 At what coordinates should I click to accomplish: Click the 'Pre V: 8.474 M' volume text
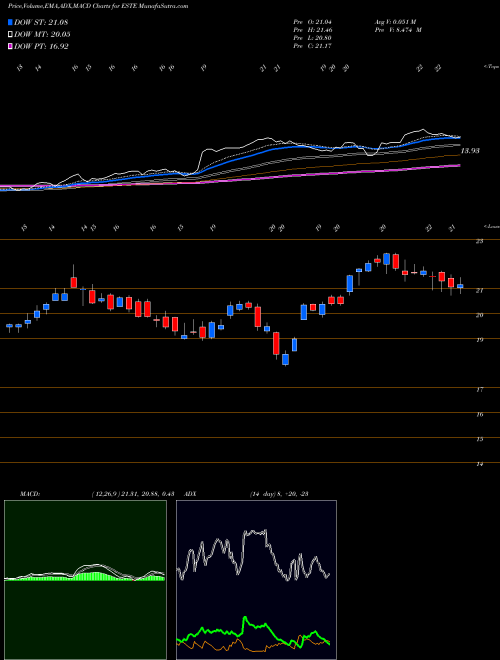pyautogui.click(x=397, y=30)
